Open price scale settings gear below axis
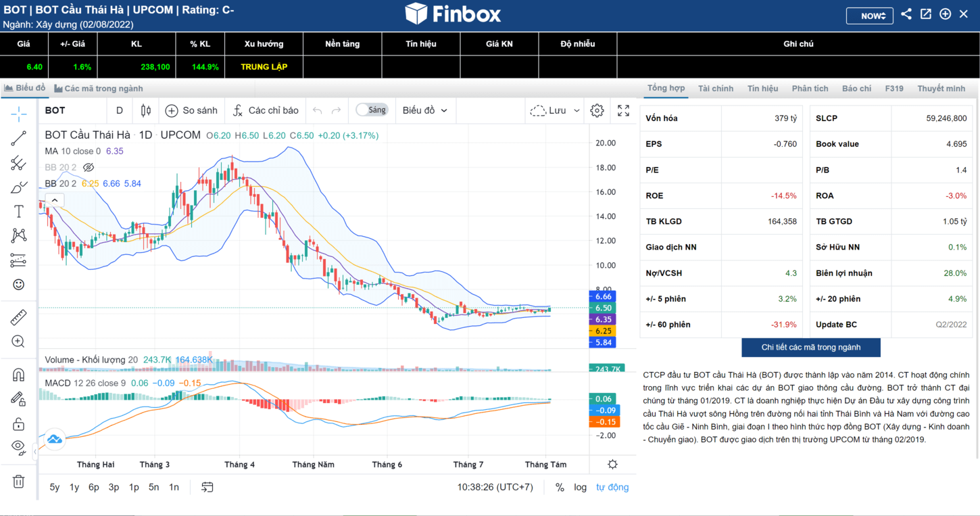Viewport: 980px width, 516px height. click(x=612, y=464)
